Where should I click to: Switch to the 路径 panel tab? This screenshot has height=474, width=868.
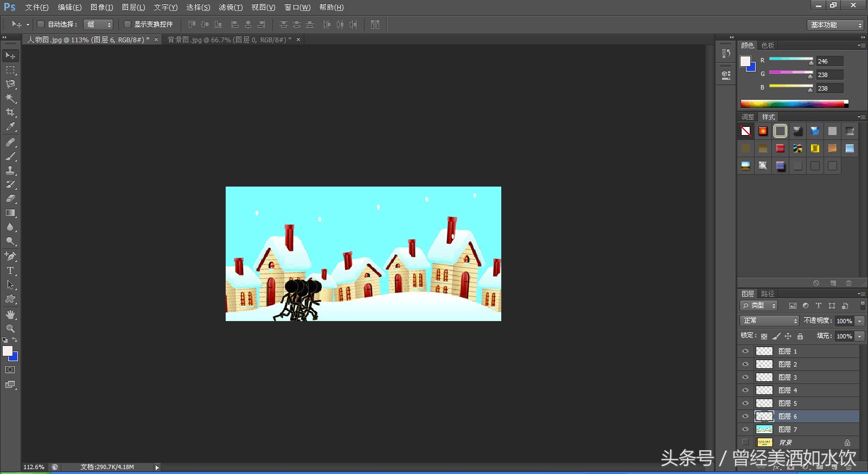768,294
